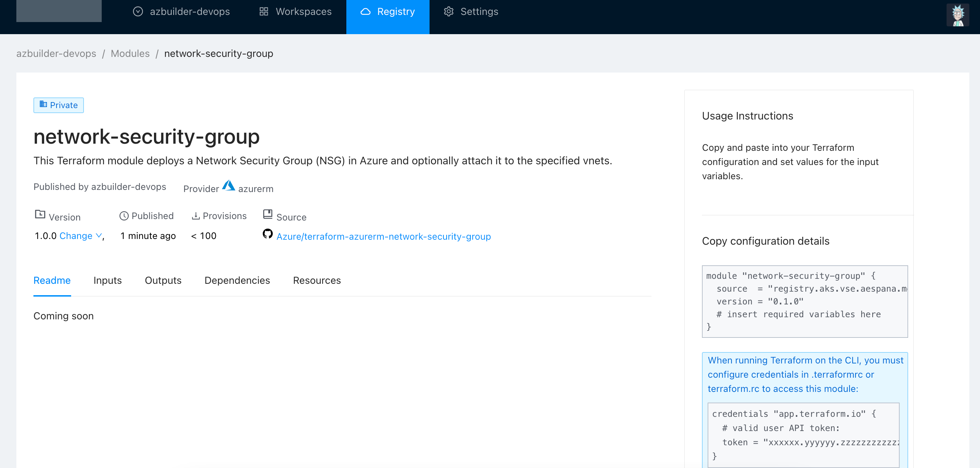Click the grey logo placeholder in navbar

[x=59, y=11]
